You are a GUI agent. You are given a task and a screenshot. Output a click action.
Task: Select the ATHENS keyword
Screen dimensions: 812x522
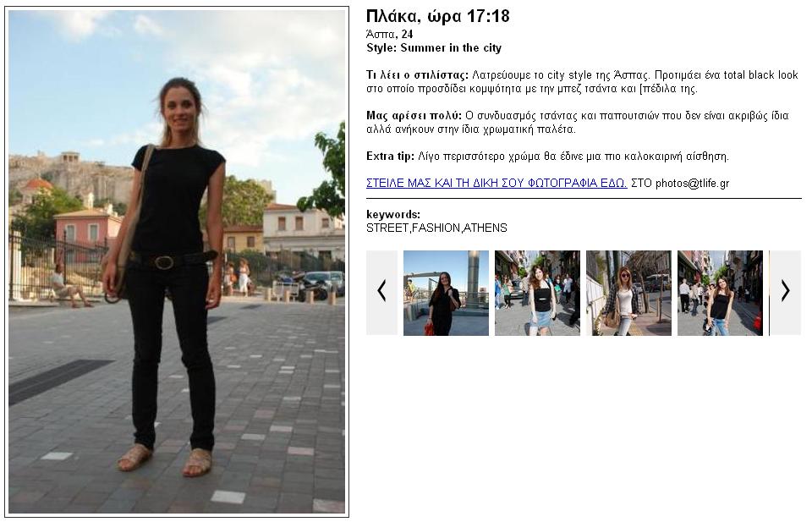pyautogui.click(x=486, y=228)
